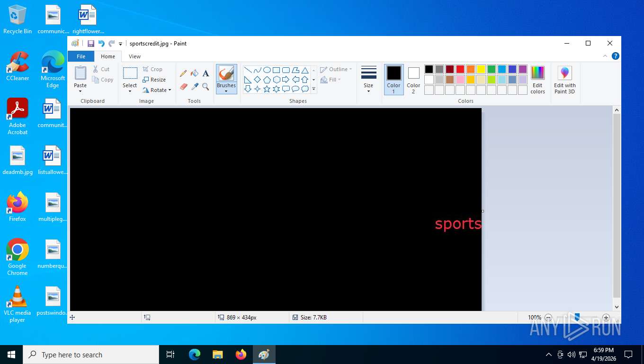Click the rectangular Select tool icon
The height and width of the screenshot is (364, 644).
click(130, 73)
